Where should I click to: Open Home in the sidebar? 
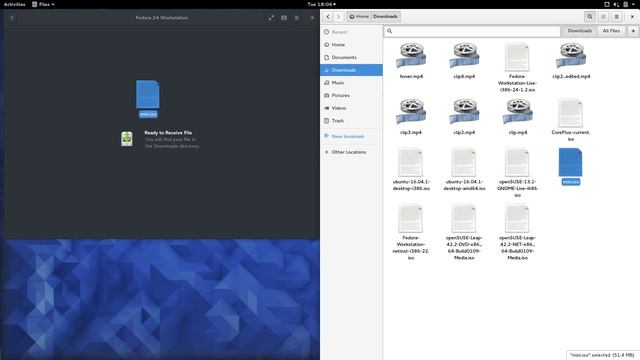[351, 44]
